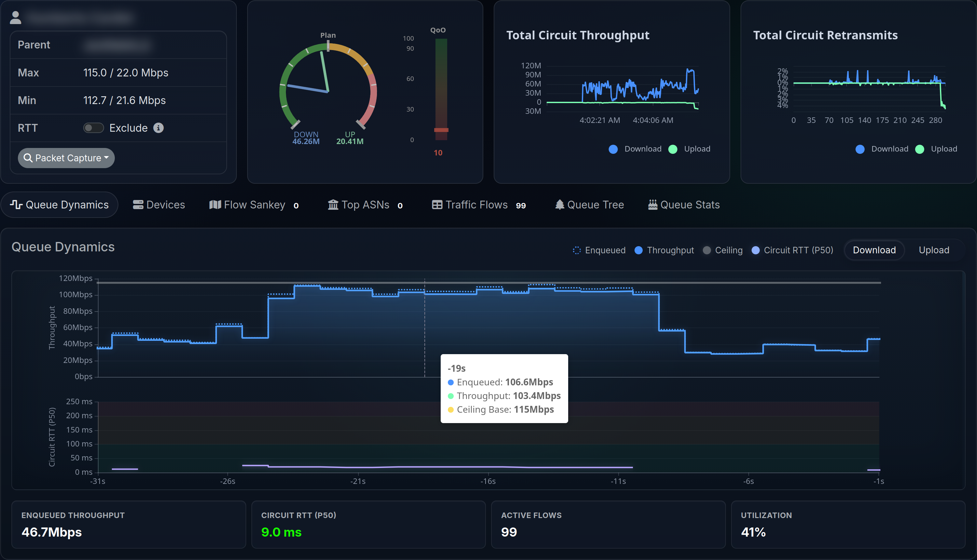Toggle the RTT Exclude switch

[93, 128]
